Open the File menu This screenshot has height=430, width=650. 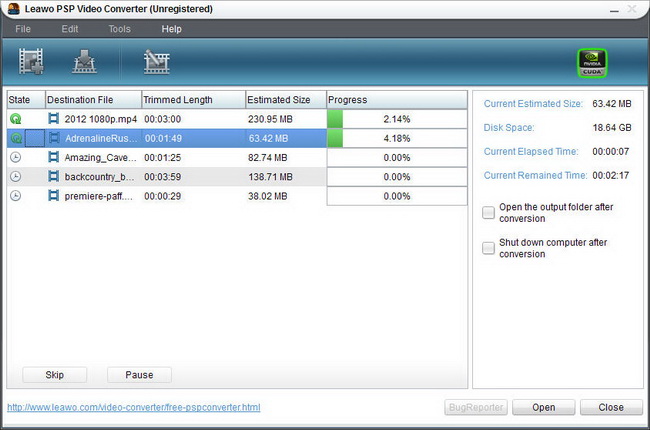[x=23, y=29]
